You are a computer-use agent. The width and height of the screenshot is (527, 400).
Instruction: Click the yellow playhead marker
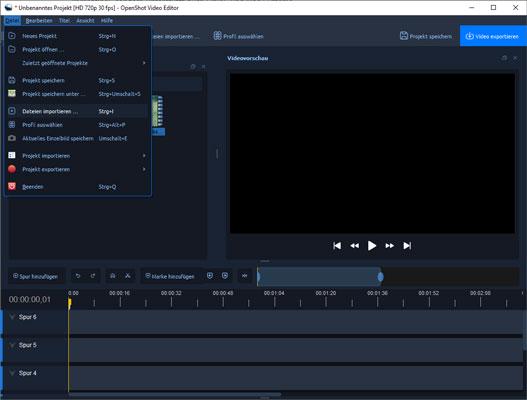tap(70, 303)
